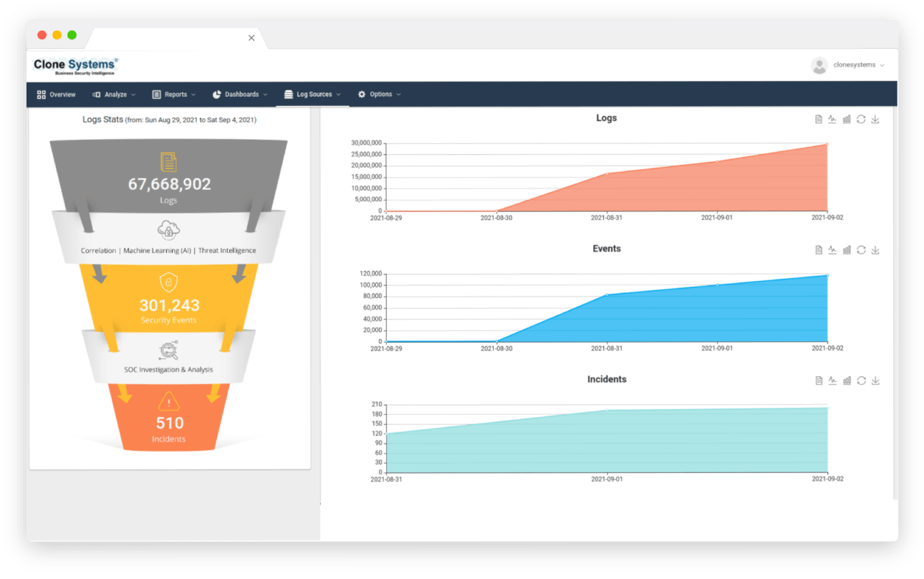924x579 pixels.
Task: Switch Incidents chart to bar chart type
Action: click(847, 381)
